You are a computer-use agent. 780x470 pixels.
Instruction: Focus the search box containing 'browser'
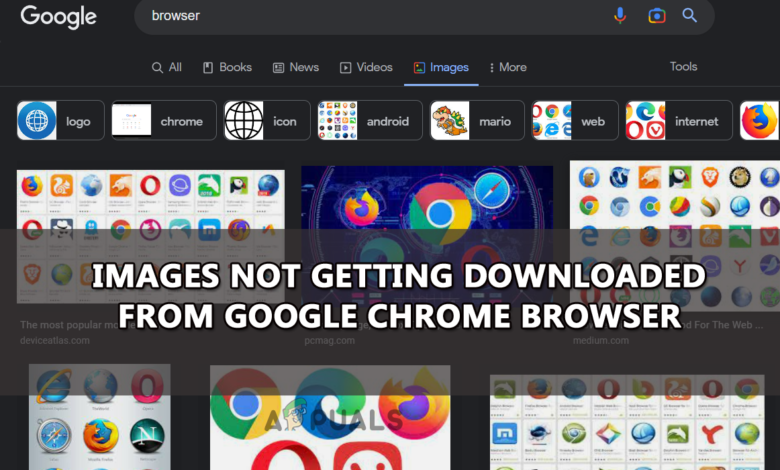point(424,16)
